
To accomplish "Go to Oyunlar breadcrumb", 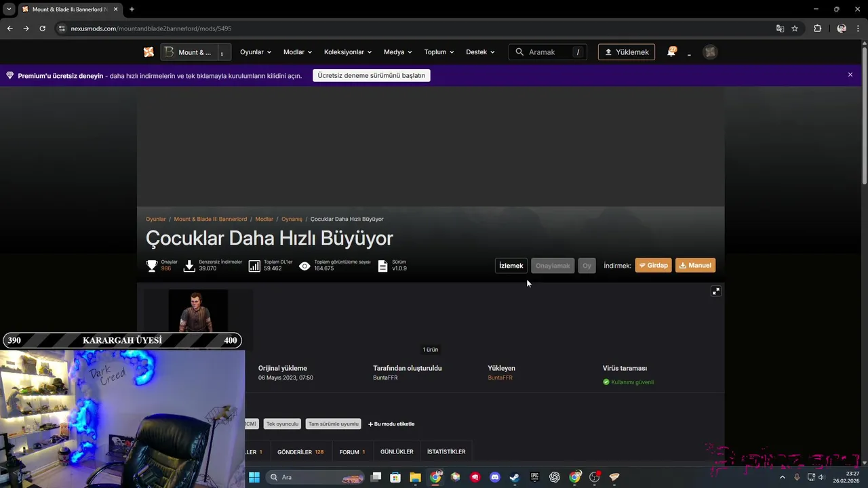I will click(x=156, y=219).
